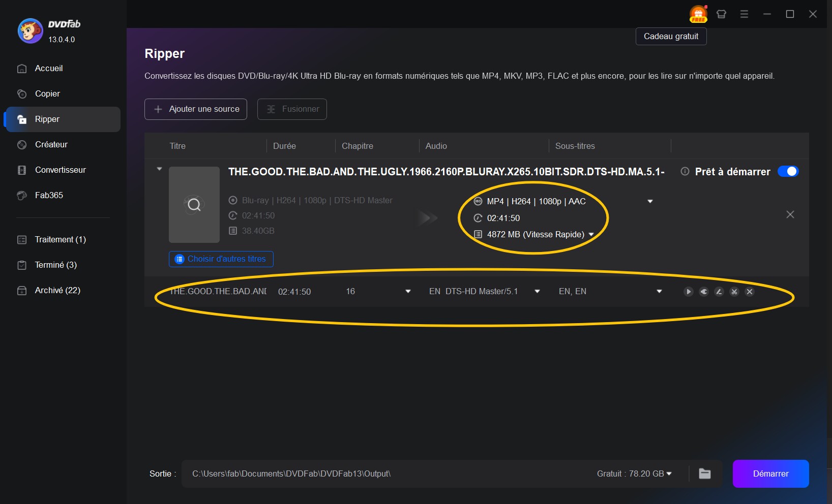Click the info icon beside Prêt à démarrer
832x504 pixels.
685,172
